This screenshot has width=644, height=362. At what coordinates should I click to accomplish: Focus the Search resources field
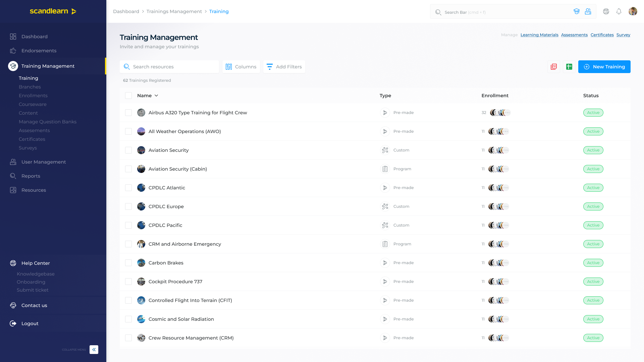169,67
